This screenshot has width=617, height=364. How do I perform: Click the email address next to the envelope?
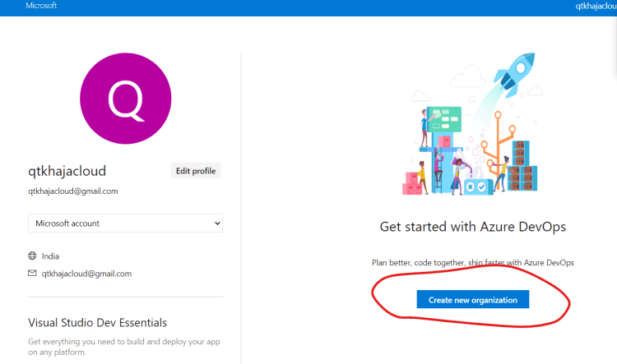coord(86,274)
